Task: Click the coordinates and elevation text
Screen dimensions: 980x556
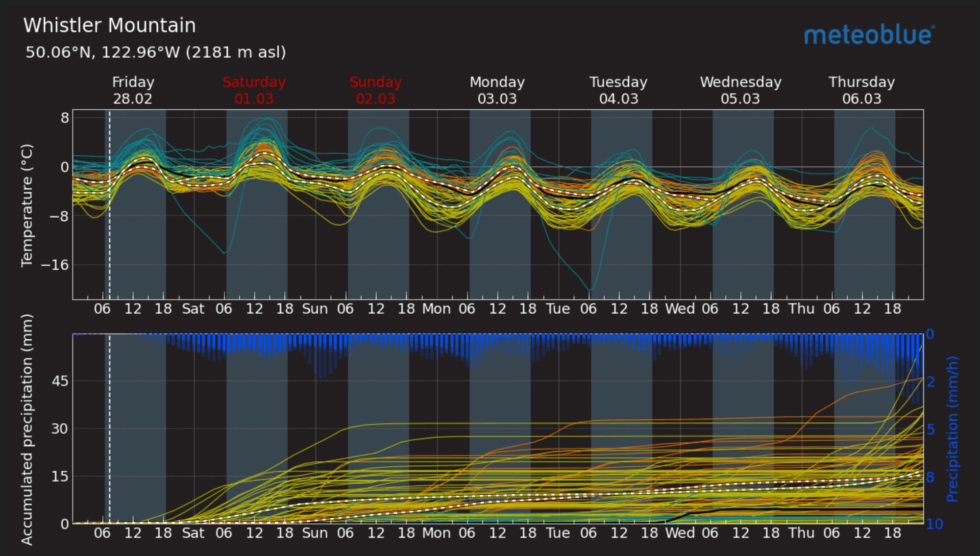Action: 155,52
